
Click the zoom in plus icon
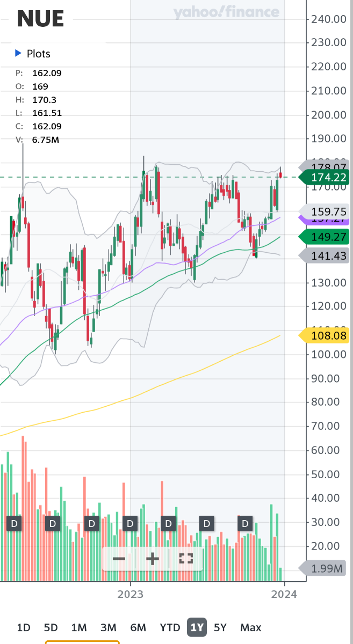click(153, 559)
